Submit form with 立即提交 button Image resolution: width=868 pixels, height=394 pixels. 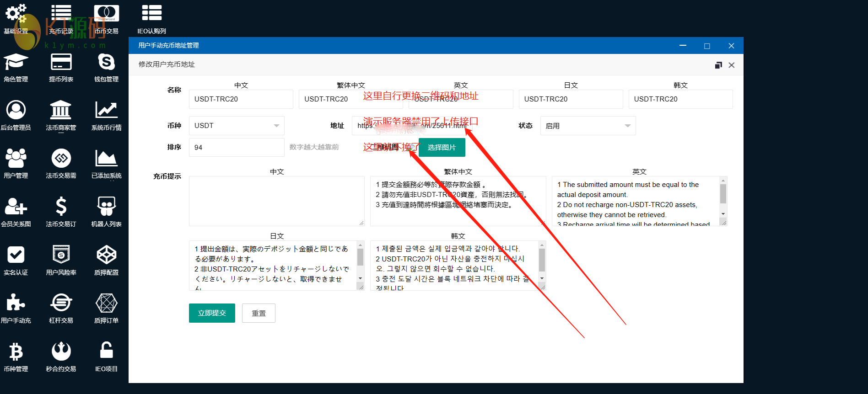click(x=212, y=313)
